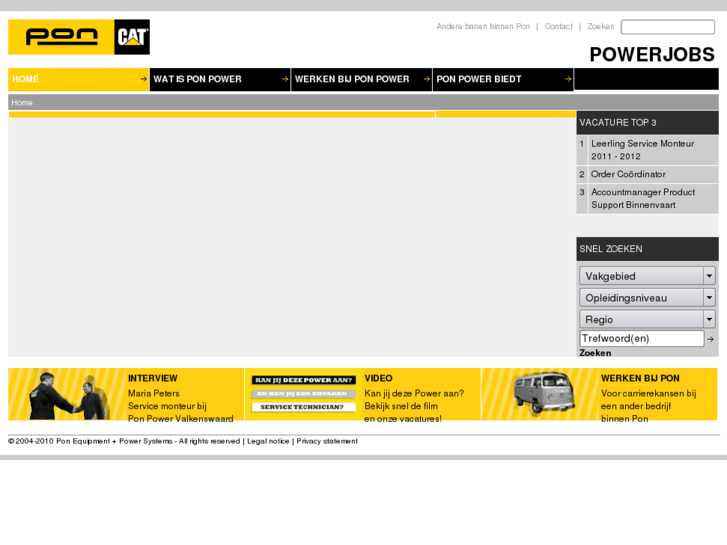This screenshot has height=545, width=727.
Task: Click the Bekijk snel de film text
Action: point(401,406)
